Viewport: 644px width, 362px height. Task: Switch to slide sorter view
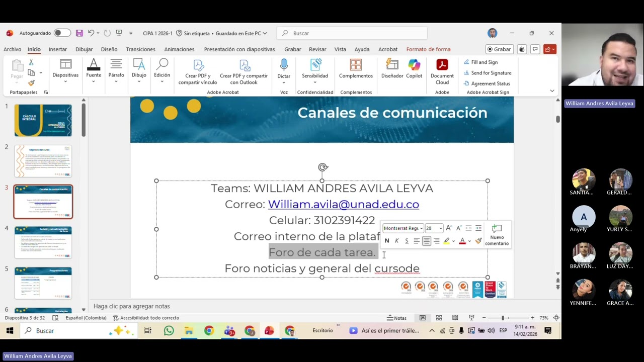point(439,318)
